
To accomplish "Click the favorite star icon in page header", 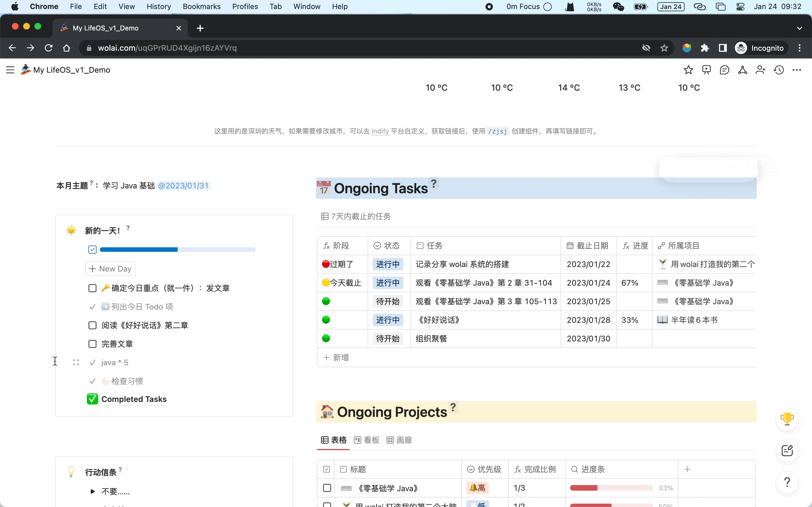I will tap(688, 70).
